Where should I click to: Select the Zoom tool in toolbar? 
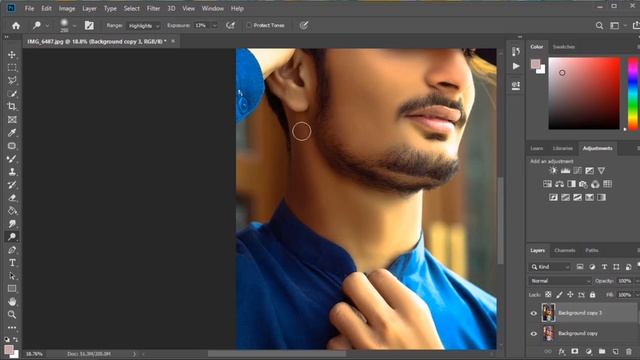click(x=12, y=315)
